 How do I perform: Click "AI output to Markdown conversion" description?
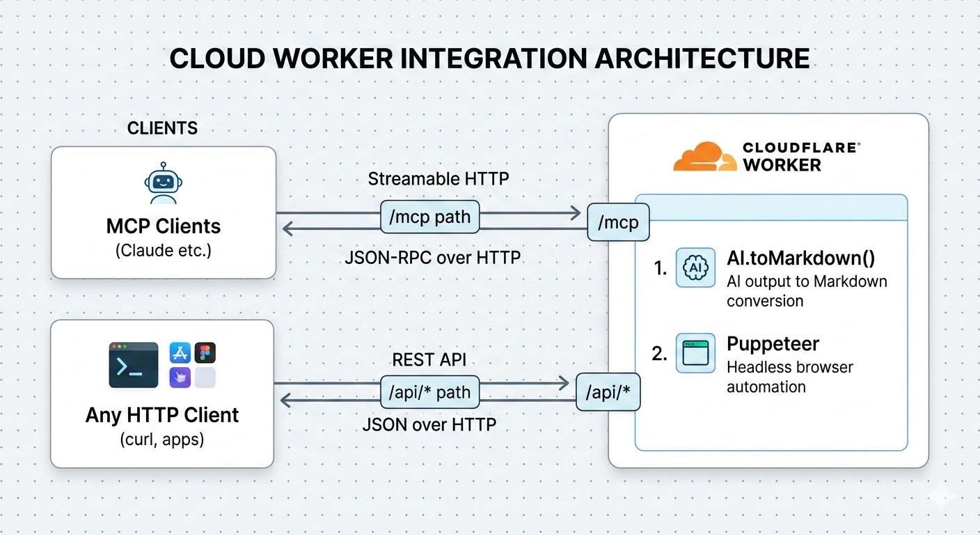coord(807,291)
